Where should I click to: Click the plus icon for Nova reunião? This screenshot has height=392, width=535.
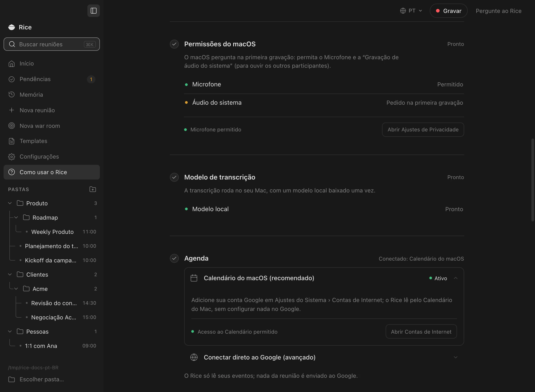[x=11, y=110]
